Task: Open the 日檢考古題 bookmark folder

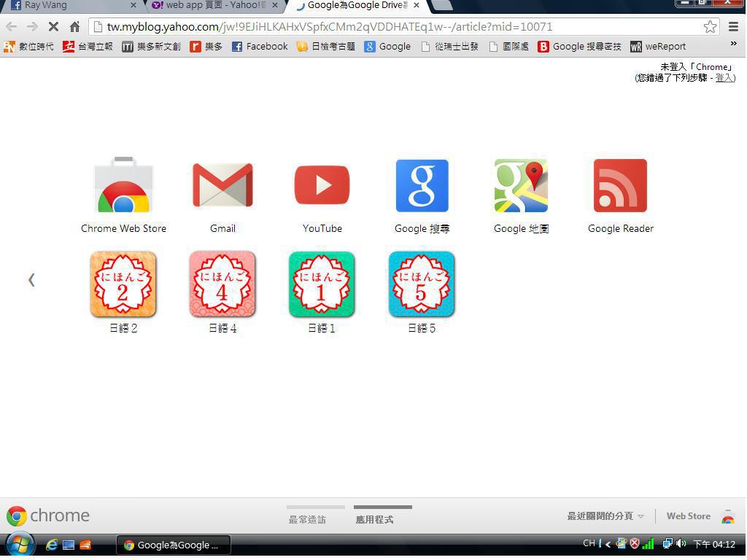Action: pos(326,46)
